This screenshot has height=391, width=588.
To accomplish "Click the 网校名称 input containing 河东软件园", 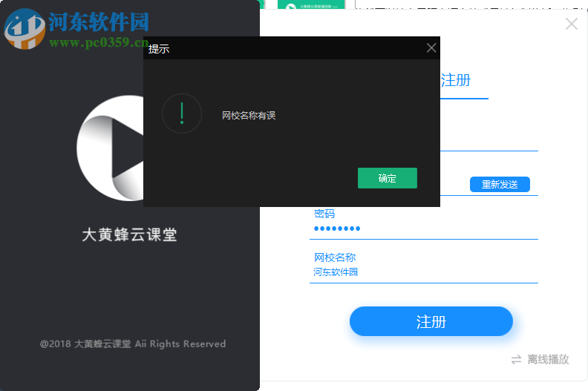I will coord(424,272).
